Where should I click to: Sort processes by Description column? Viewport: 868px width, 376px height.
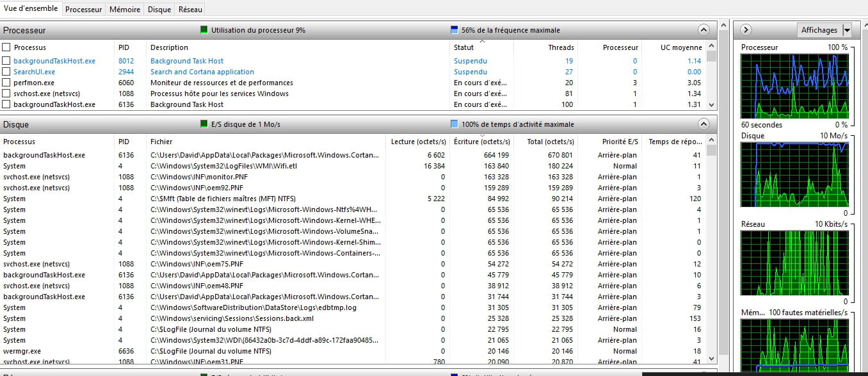tap(299, 47)
